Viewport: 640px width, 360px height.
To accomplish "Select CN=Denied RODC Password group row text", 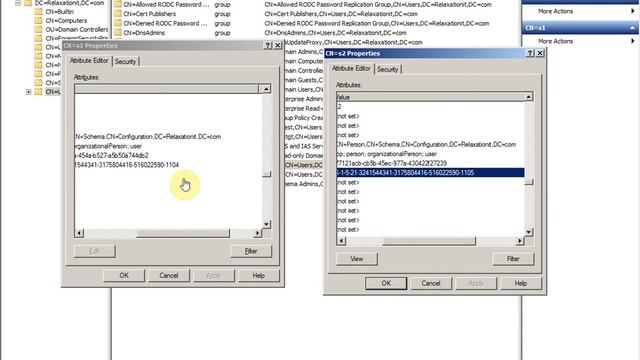I will [x=165, y=23].
